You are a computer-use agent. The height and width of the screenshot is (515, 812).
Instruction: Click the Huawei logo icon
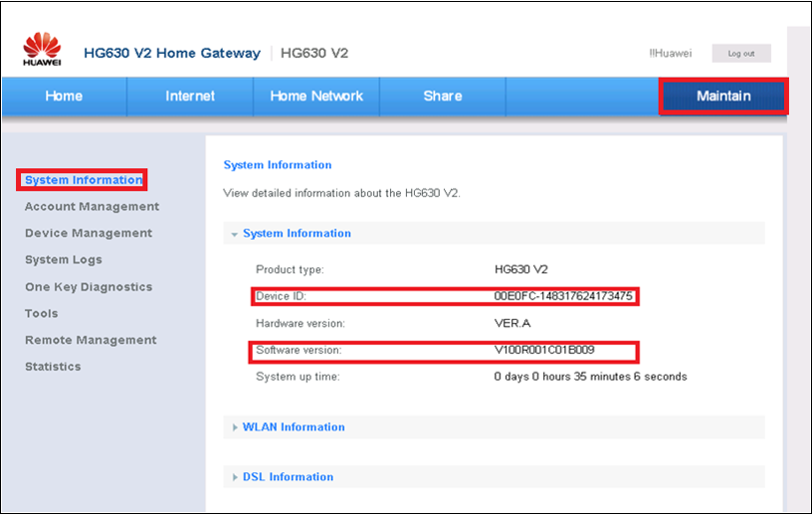click(x=42, y=51)
